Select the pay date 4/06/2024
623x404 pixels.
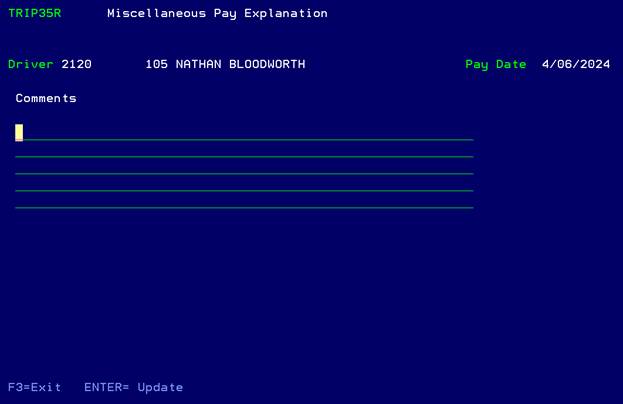(575, 64)
